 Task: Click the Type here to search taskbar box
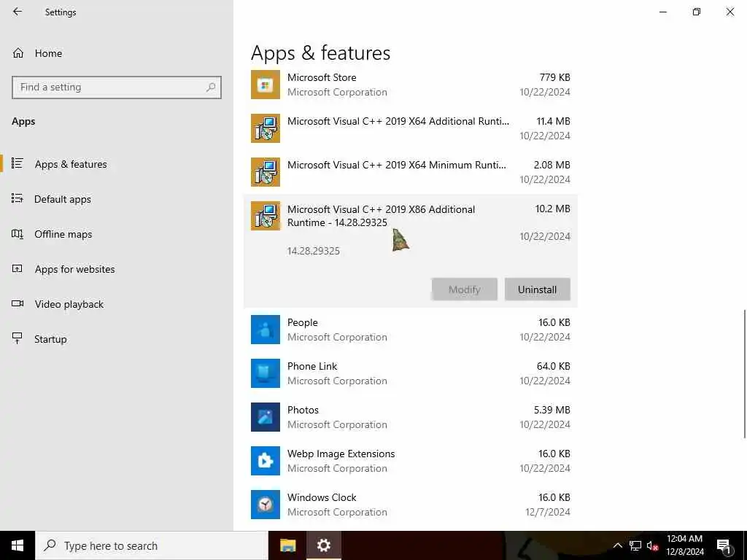[x=152, y=545]
